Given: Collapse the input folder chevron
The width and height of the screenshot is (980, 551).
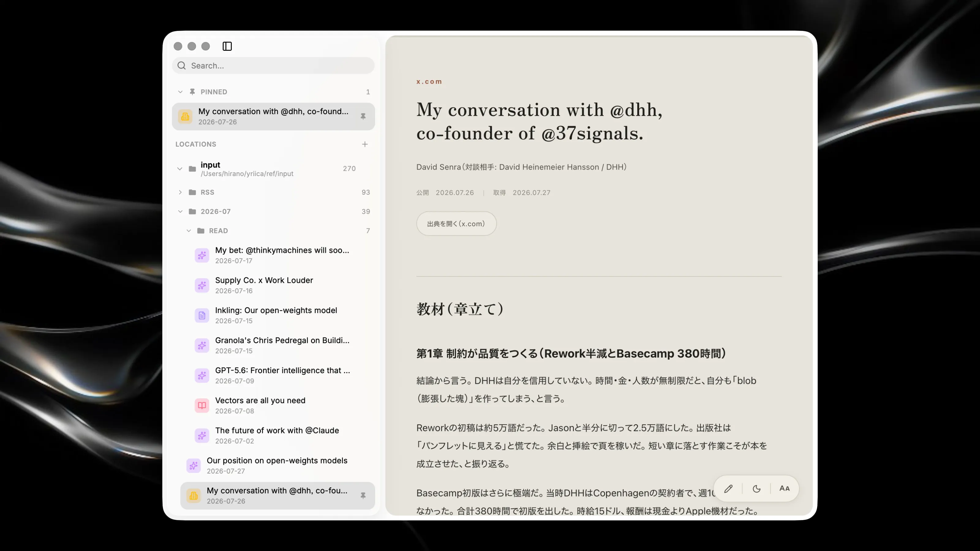Looking at the screenshot, I should (x=179, y=168).
